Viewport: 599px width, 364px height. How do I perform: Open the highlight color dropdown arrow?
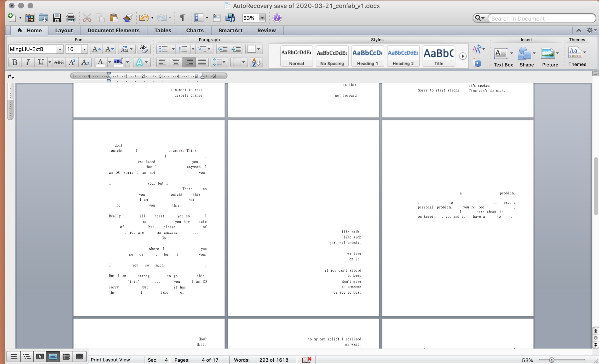pyautogui.click(x=128, y=62)
